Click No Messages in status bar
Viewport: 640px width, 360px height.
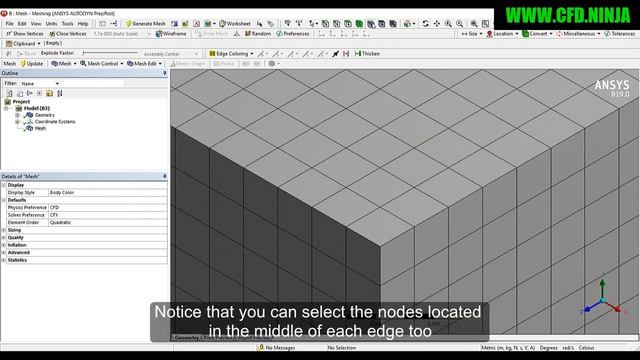tap(276, 348)
